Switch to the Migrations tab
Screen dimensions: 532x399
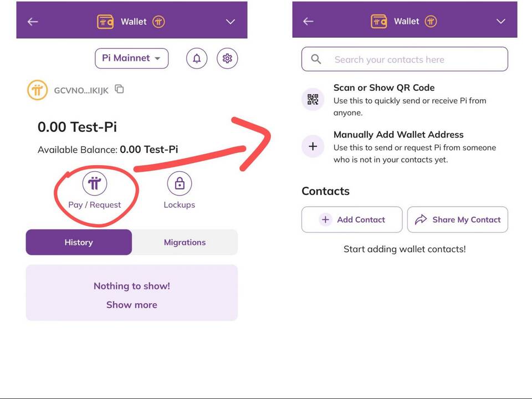pos(185,242)
